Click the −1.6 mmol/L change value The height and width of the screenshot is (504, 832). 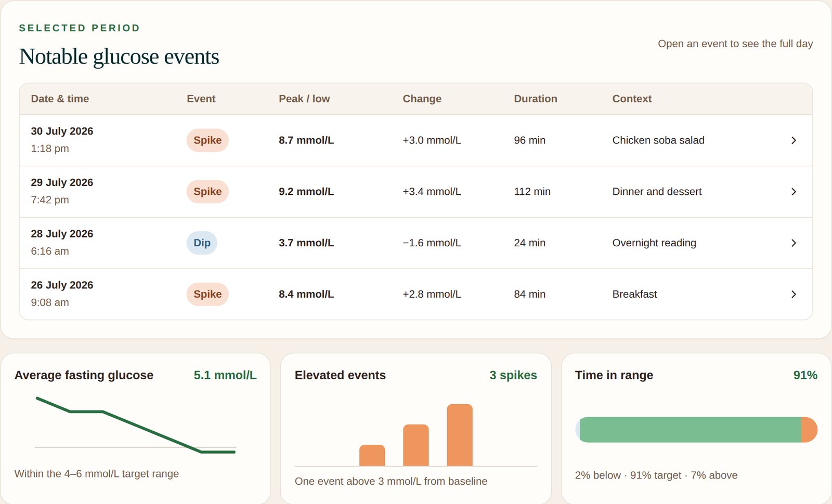tap(432, 243)
